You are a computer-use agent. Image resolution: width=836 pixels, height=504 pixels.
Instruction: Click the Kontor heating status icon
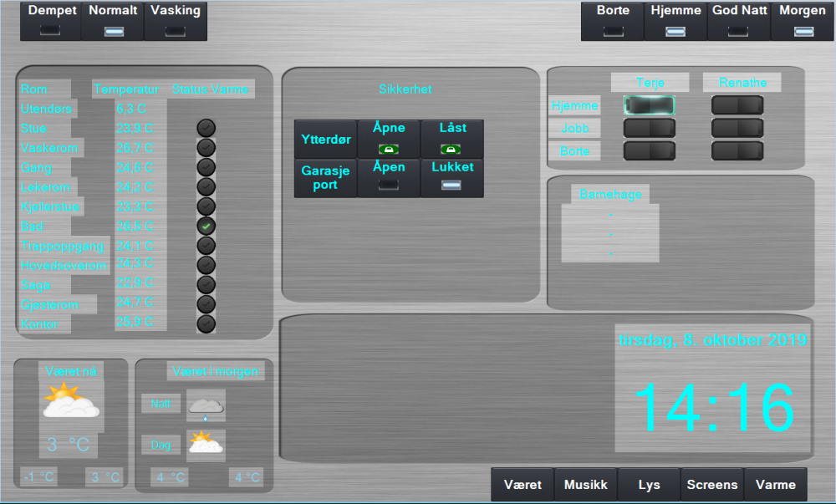click(x=206, y=323)
